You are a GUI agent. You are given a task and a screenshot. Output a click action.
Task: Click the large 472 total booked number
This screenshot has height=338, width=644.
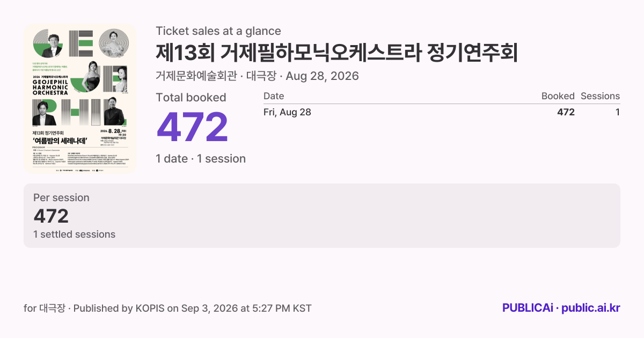pos(193,128)
